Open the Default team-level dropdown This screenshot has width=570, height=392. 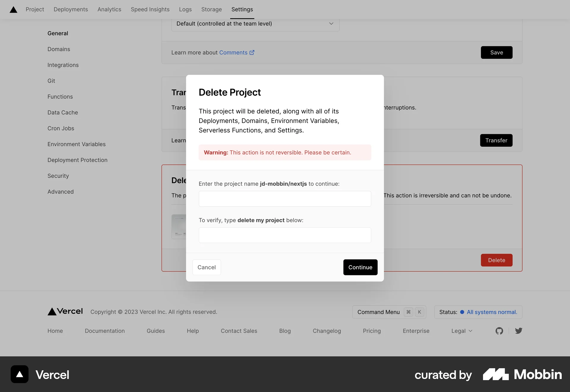pos(255,24)
